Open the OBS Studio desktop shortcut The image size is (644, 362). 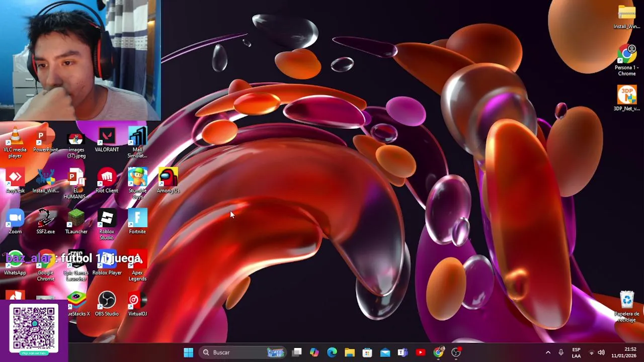point(107,304)
